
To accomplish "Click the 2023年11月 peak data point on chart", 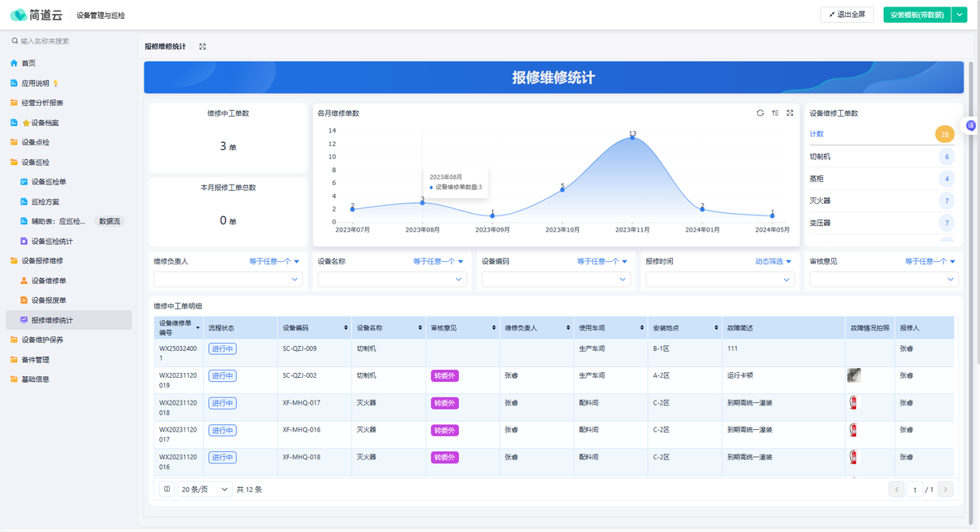I will pos(632,137).
